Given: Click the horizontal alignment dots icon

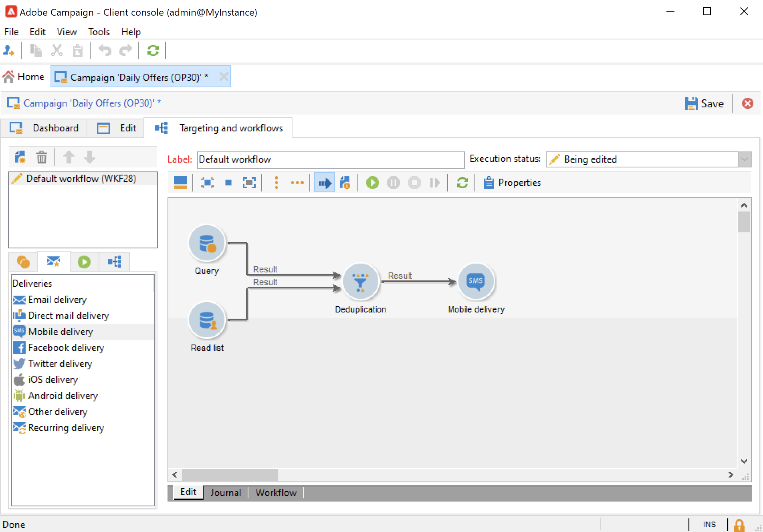Looking at the screenshot, I should [297, 183].
